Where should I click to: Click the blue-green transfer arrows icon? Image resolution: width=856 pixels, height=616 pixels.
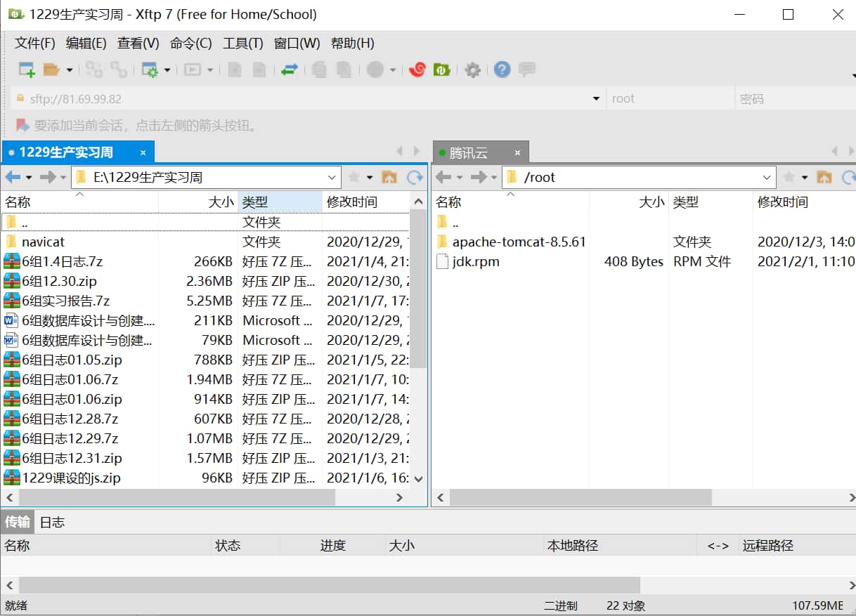(290, 70)
